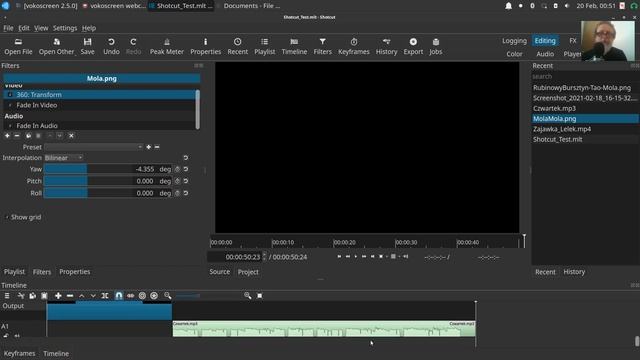This screenshot has height=360, width=640.
Task: Toggle the Fade In Video filter checkbox
Action: (x=10, y=105)
